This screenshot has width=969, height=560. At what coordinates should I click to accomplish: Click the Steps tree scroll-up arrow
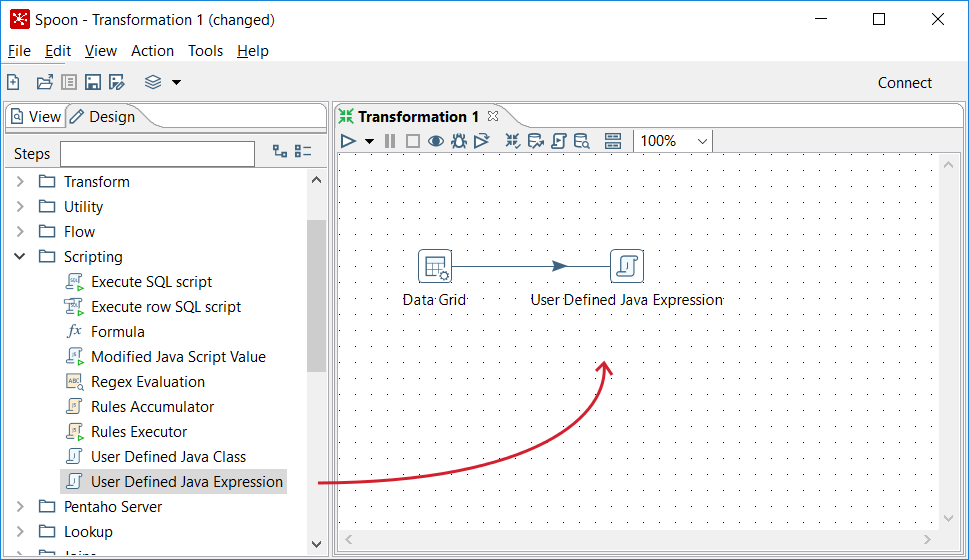pyautogui.click(x=316, y=180)
